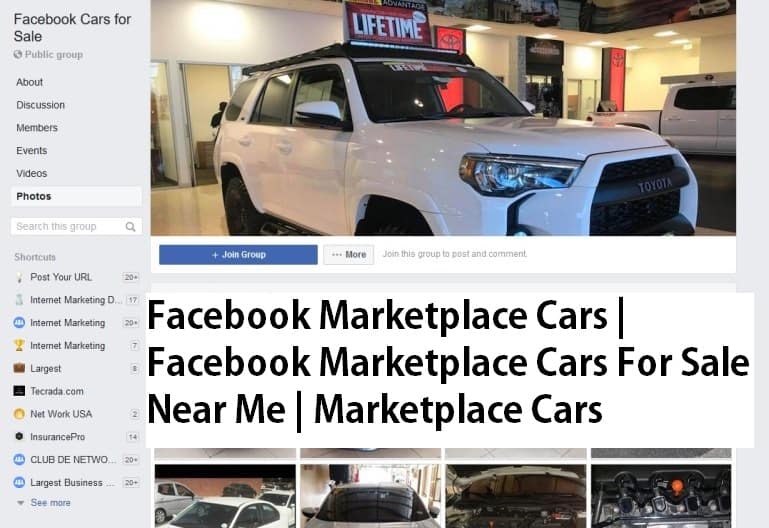Click the orange Net Work USA icon
The image size is (769, 528).
tap(19, 414)
